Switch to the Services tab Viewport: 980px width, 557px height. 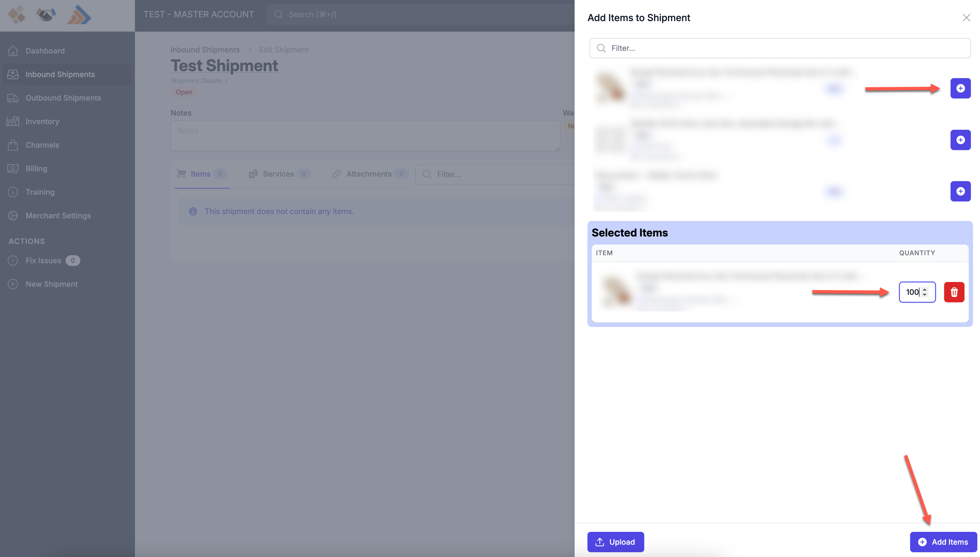coord(278,174)
